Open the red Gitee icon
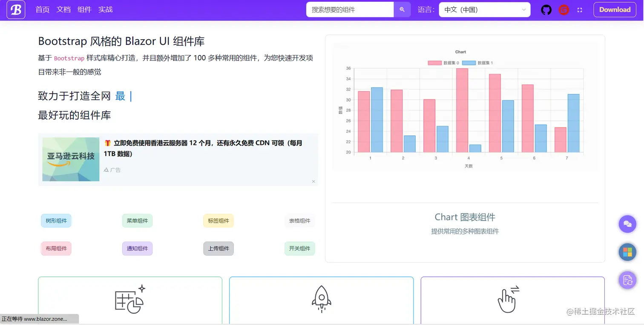Screen dimensions: 644x325 563,10
